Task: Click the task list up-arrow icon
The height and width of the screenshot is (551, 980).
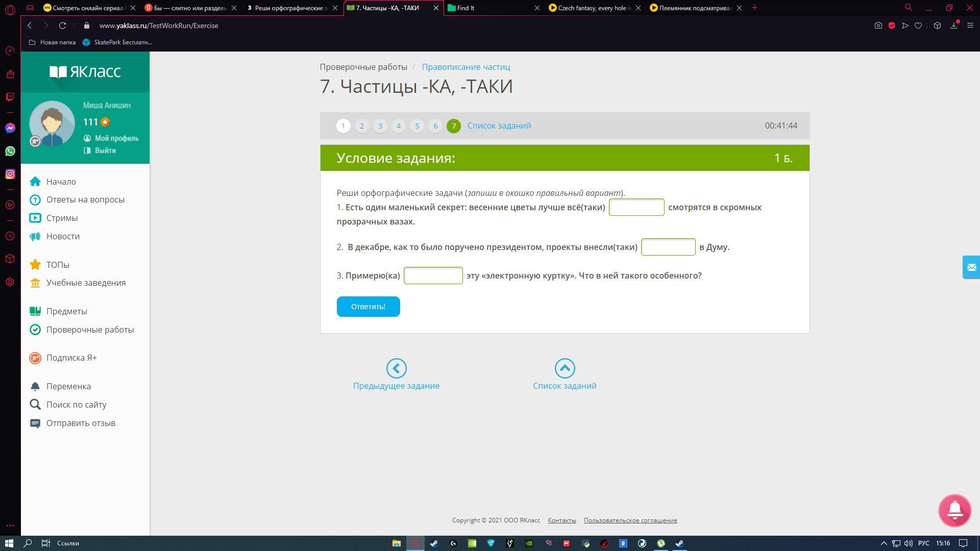Action: [565, 368]
